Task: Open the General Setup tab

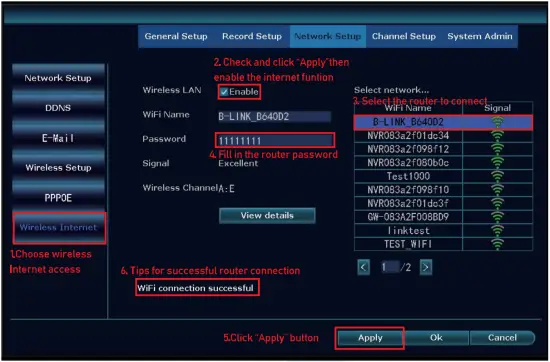Action: [176, 36]
